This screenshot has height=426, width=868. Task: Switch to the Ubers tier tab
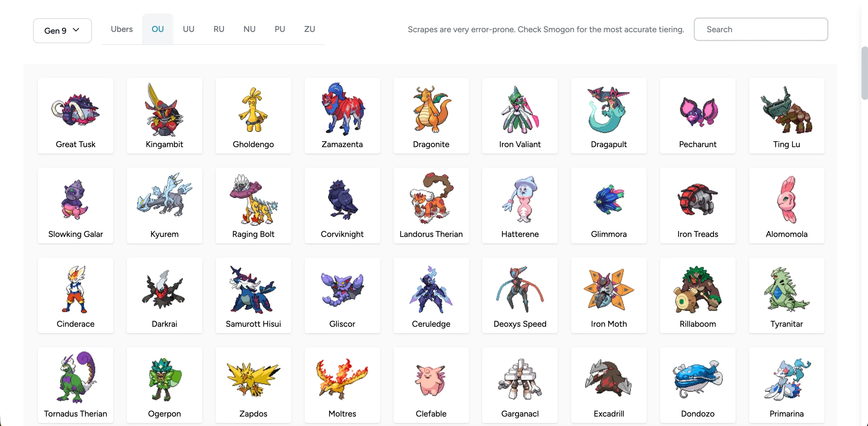[122, 29]
